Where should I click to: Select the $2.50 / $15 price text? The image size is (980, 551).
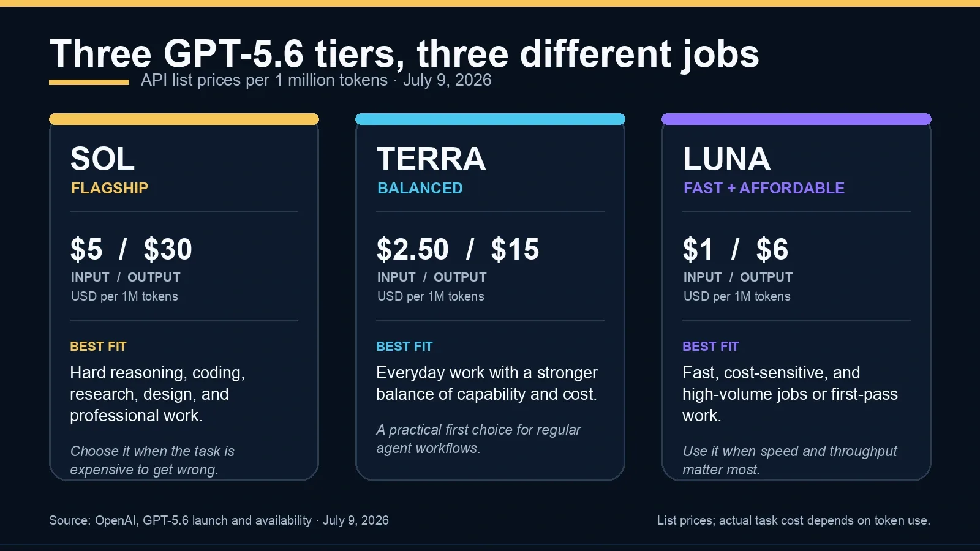[458, 249]
